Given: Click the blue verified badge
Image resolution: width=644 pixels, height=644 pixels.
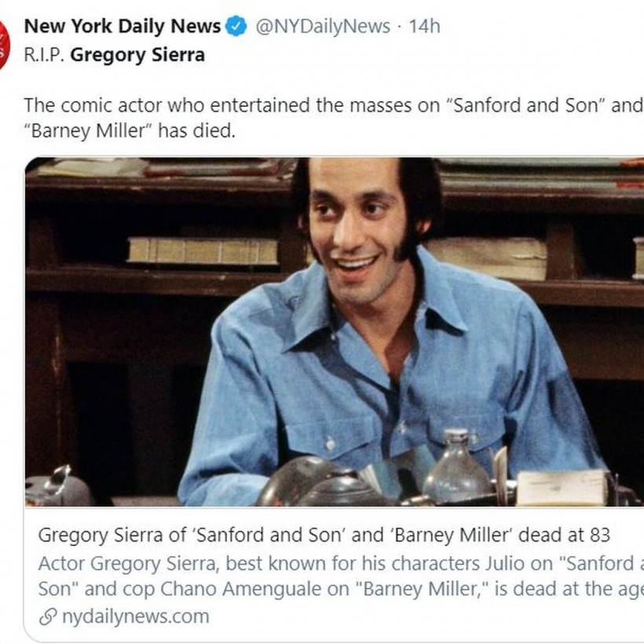Looking at the screenshot, I should 236,27.
